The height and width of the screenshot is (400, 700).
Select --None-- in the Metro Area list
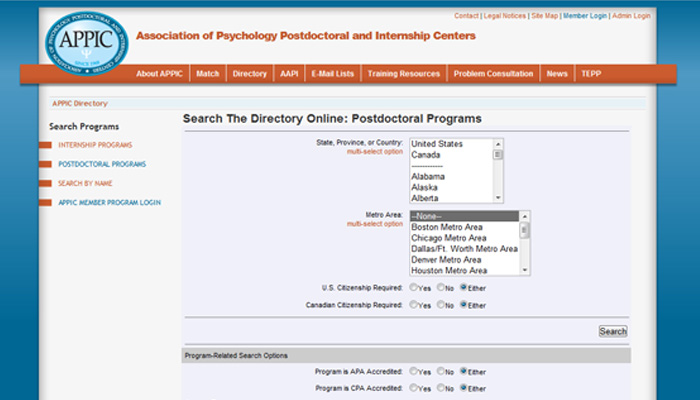pyautogui.click(x=465, y=217)
